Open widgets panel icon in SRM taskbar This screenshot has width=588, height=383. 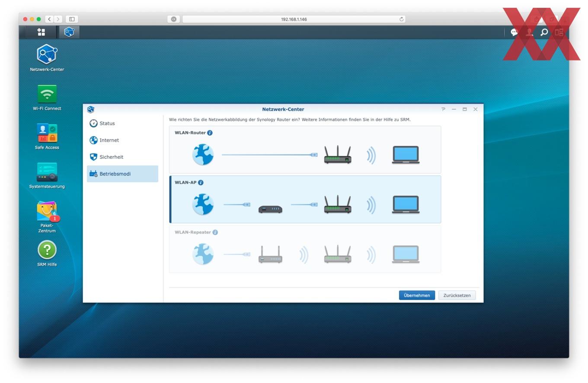tap(559, 32)
